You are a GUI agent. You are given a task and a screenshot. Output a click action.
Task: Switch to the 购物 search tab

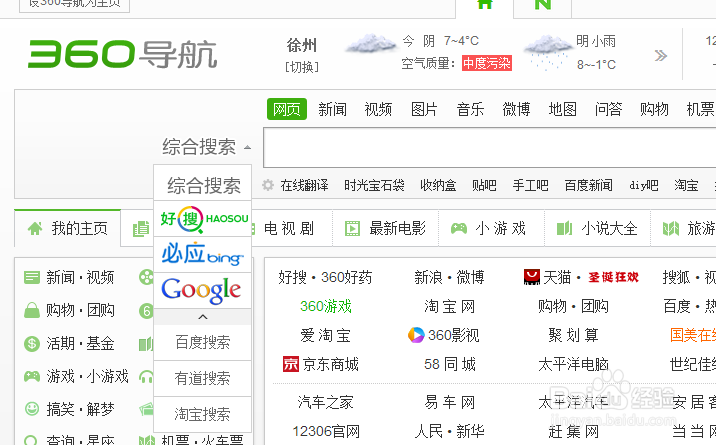click(x=654, y=109)
